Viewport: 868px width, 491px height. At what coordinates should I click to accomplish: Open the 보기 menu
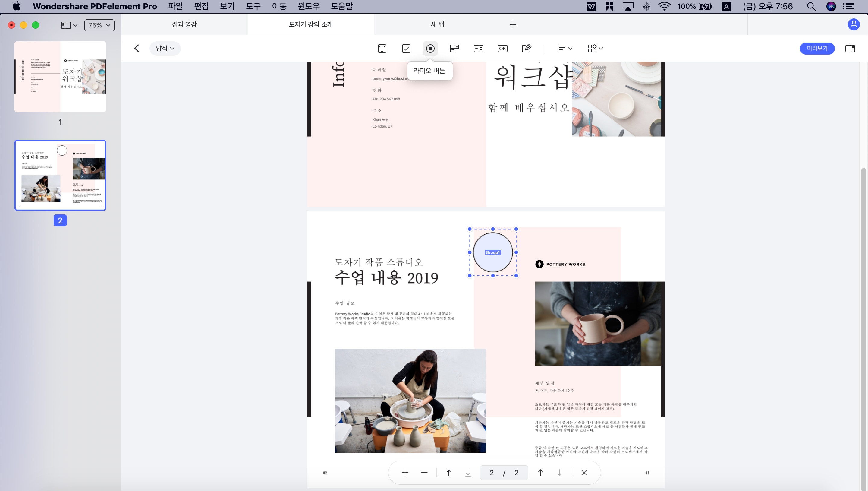click(227, 6)
